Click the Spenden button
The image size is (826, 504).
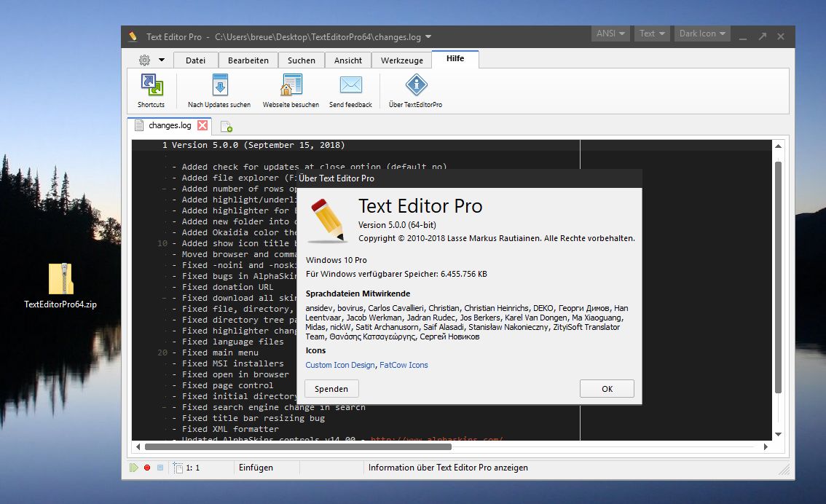pyautogui.click(x=331, y=389)
